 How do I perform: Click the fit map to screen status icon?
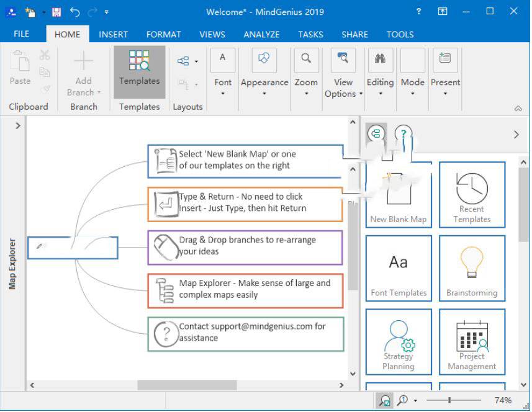384,400
